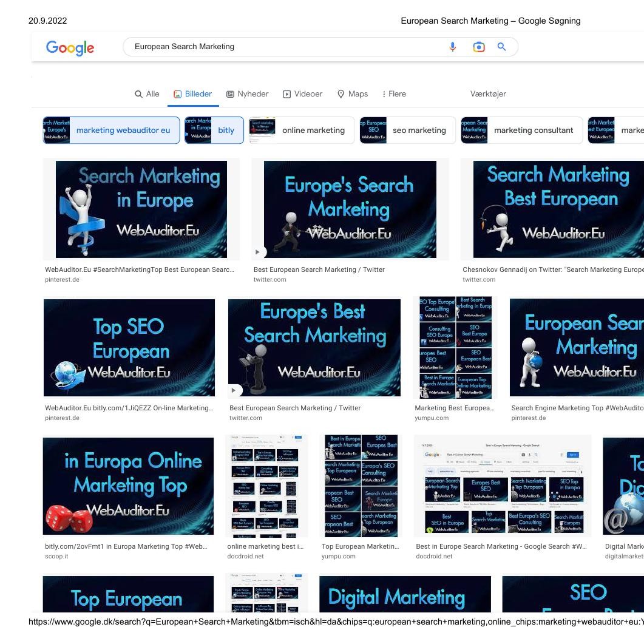Image resolution: width=644 pixels, height=644 pixels.
Task: Play the "Europe's Best Search Marketing" video
Action: (233, 390)
